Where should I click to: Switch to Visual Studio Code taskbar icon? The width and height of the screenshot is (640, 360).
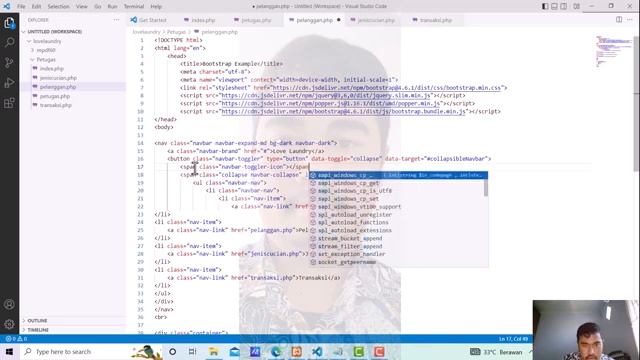click(x=317, y=351)
